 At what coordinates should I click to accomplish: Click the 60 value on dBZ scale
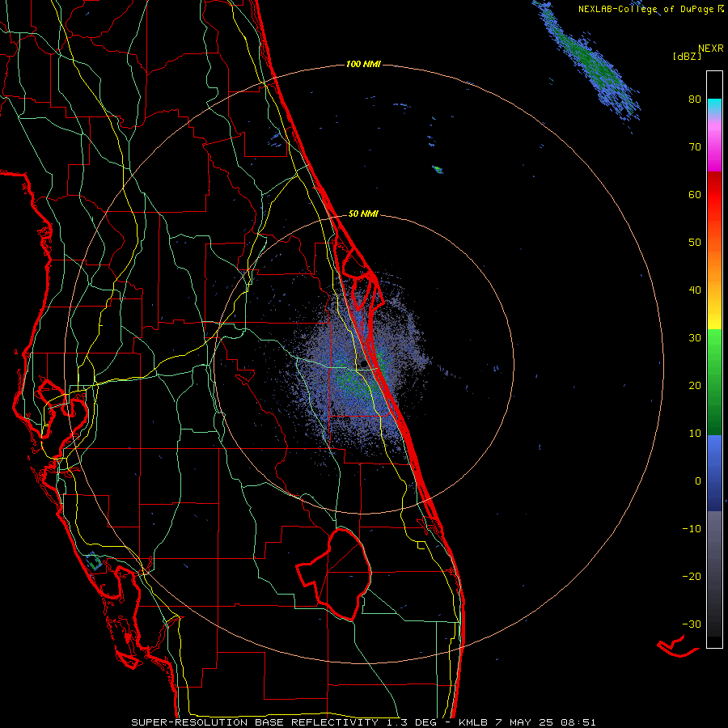(x=695, y=194)
